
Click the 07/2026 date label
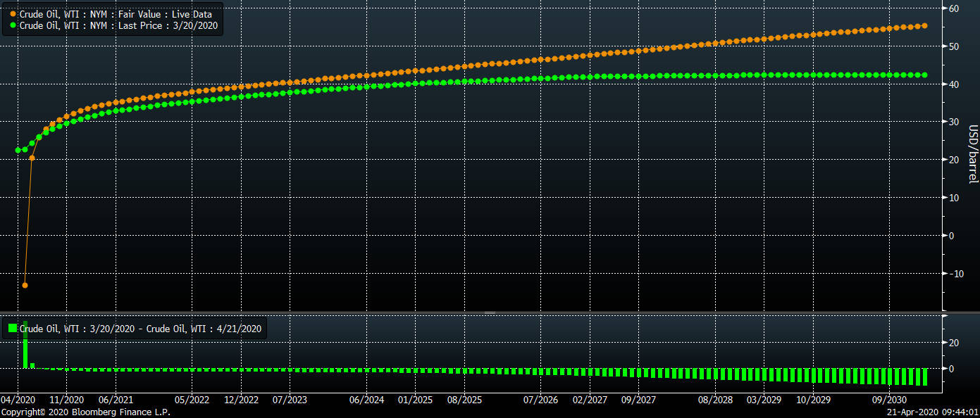(x=540, y=400)
